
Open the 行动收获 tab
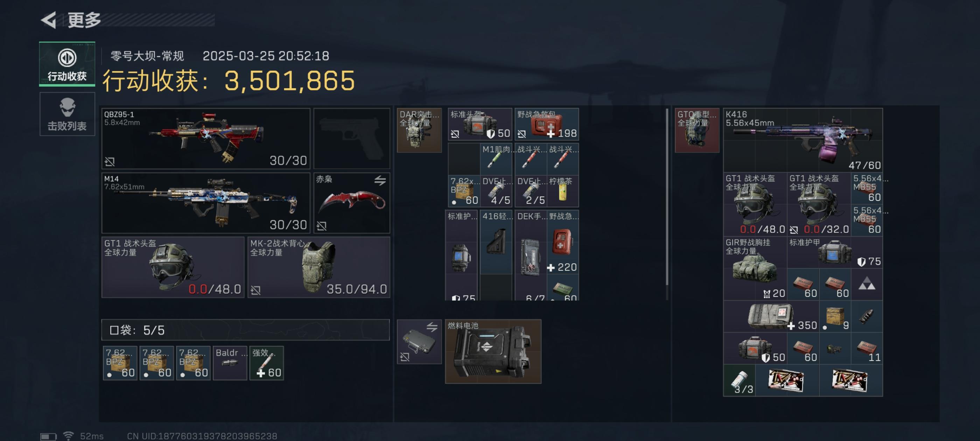point(67,64)
